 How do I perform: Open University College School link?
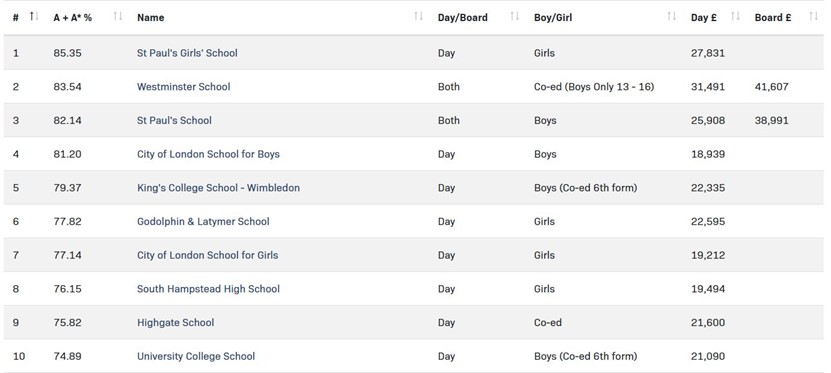click(x=196, y=356)
